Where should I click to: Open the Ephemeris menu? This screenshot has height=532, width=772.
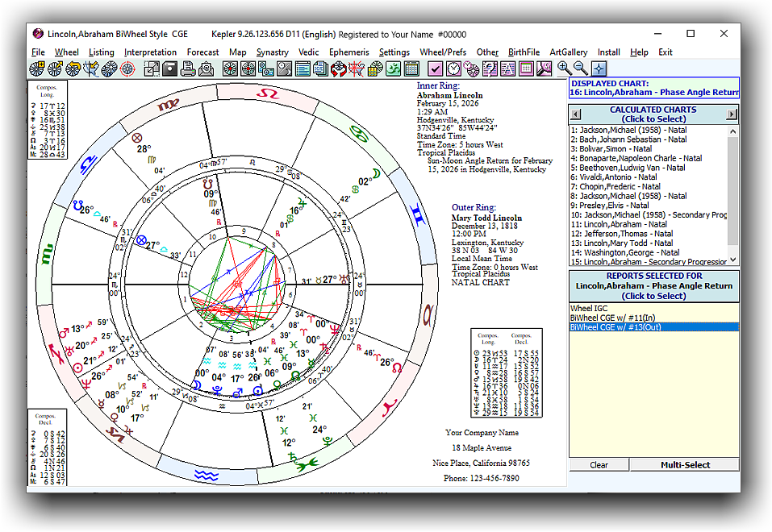pyautogui.click(x=348, y=52)
